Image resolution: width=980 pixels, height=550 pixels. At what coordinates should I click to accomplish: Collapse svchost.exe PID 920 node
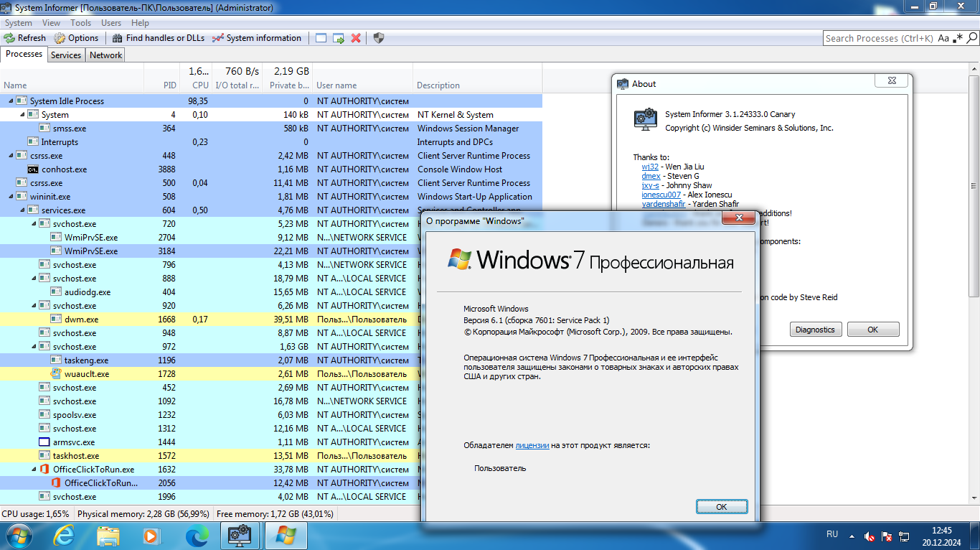[x=33, y=306]
